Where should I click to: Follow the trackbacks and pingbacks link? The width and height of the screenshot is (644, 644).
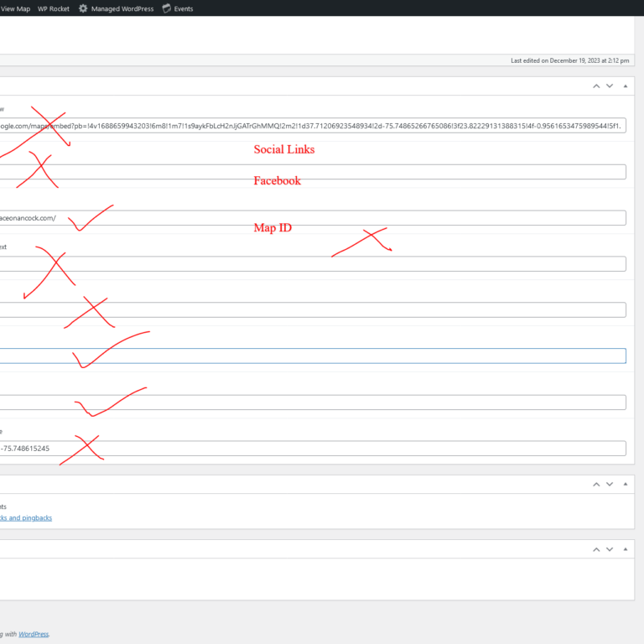coord(25,517)
